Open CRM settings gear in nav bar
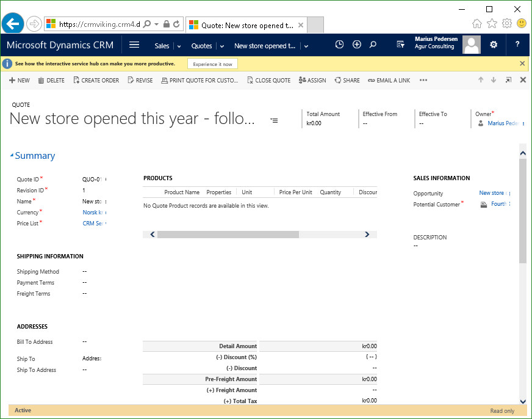This screenshot has height=419, width=532. pos(494,45)
